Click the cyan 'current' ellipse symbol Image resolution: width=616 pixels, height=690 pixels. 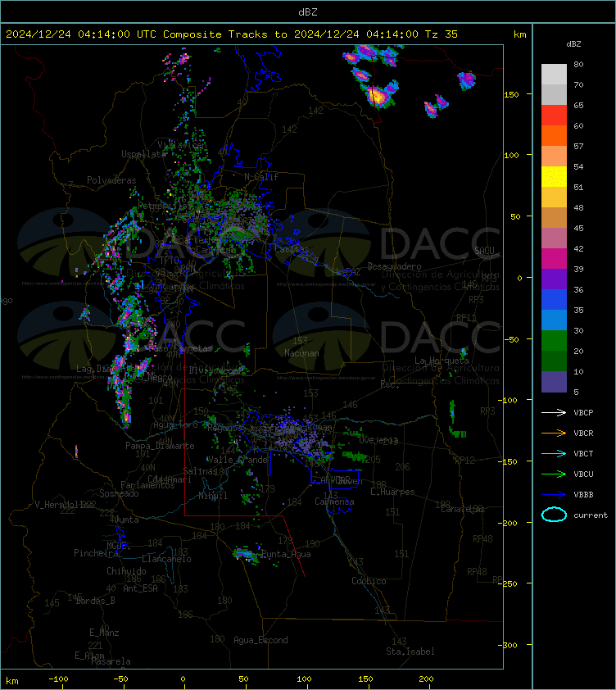tap(554, 515)
